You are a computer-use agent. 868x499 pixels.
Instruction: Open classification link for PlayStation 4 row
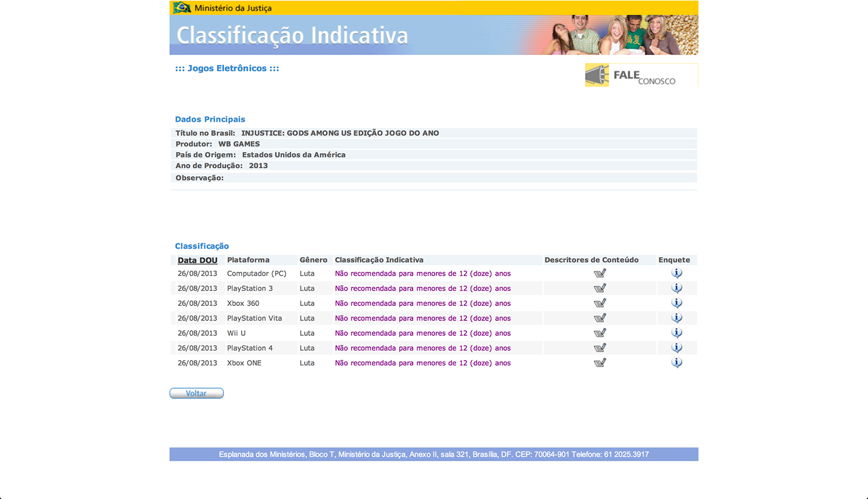[423, 349]
